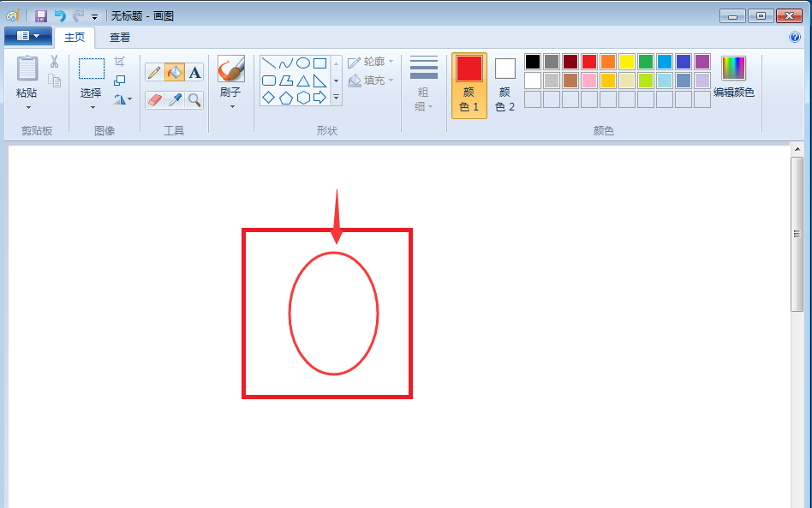This screenshot has height=508, width=812.
Task: Choose the Pentagon shape
Action: click(x=286, y=98)
